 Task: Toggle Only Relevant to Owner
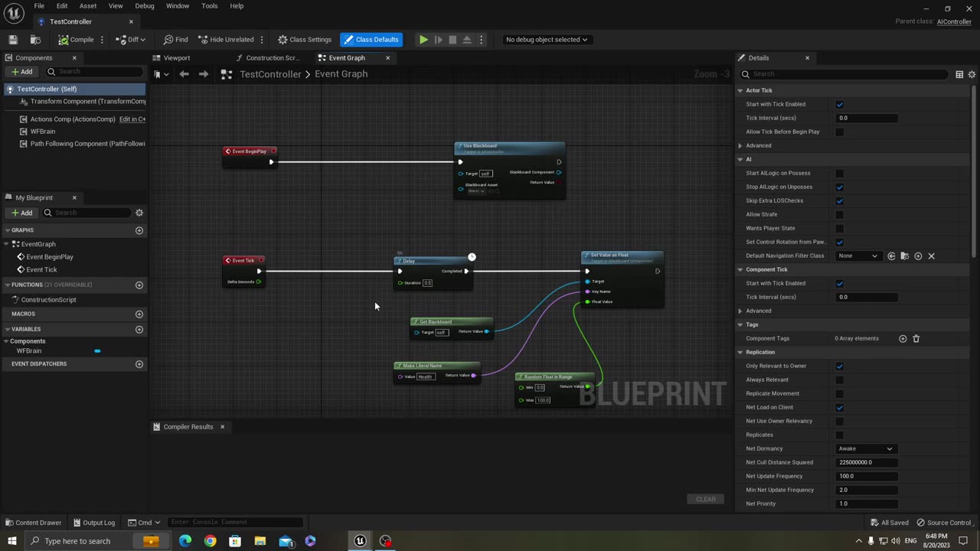coord(840,366)
